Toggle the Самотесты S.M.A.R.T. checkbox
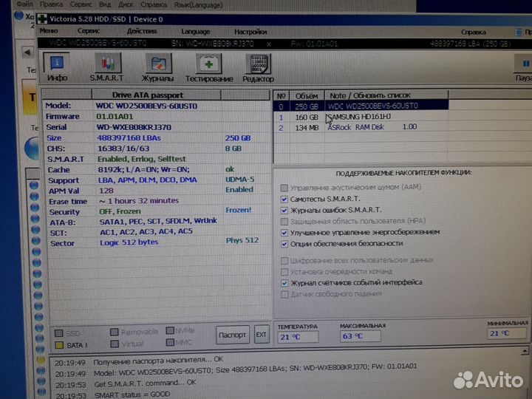Screen dimensions: 532x399 285,199
